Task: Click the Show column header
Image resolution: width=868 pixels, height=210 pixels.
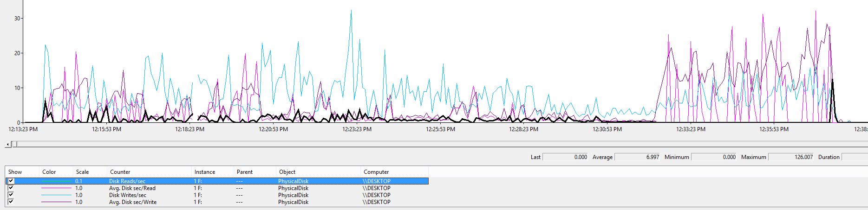Action: (x=15, y=172)
